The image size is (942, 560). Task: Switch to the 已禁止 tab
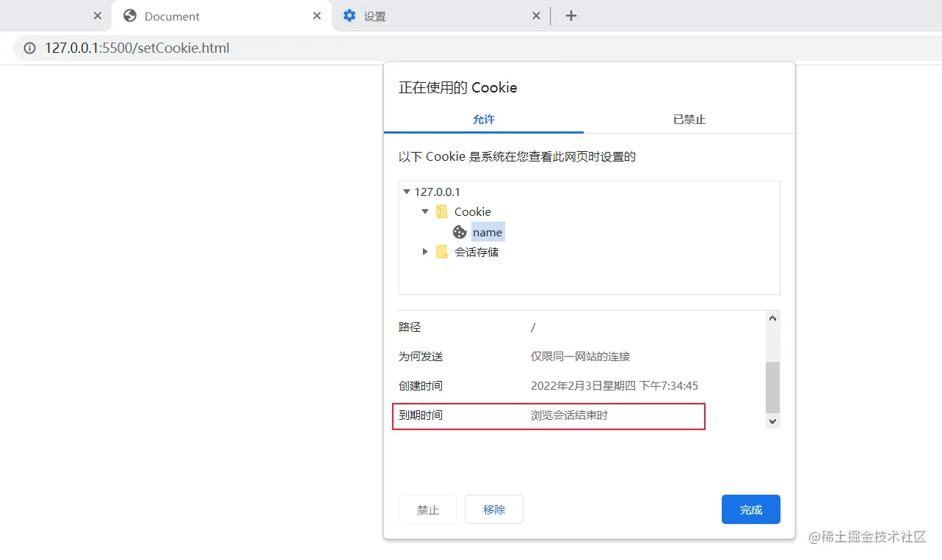[688, 119]
